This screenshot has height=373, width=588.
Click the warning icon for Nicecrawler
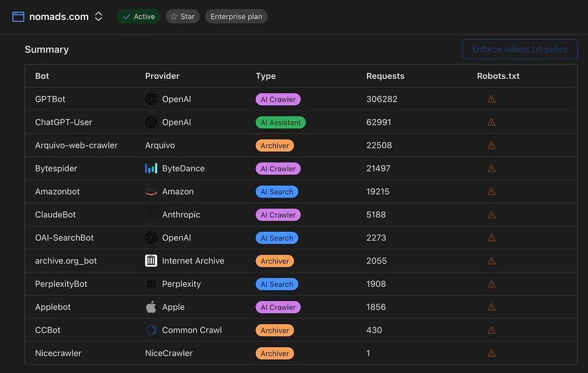(491, 353)
